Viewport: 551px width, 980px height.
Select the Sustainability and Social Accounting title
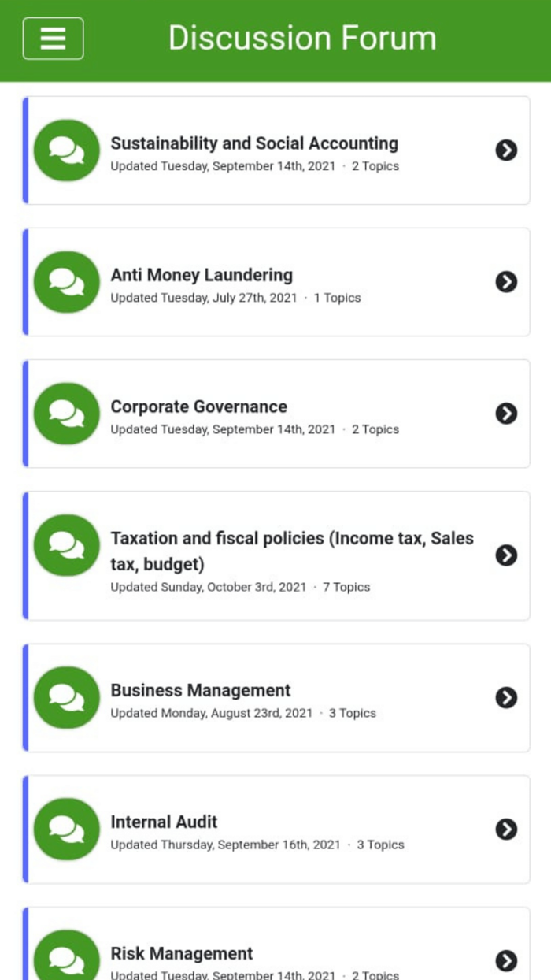(x=255, y=143)
